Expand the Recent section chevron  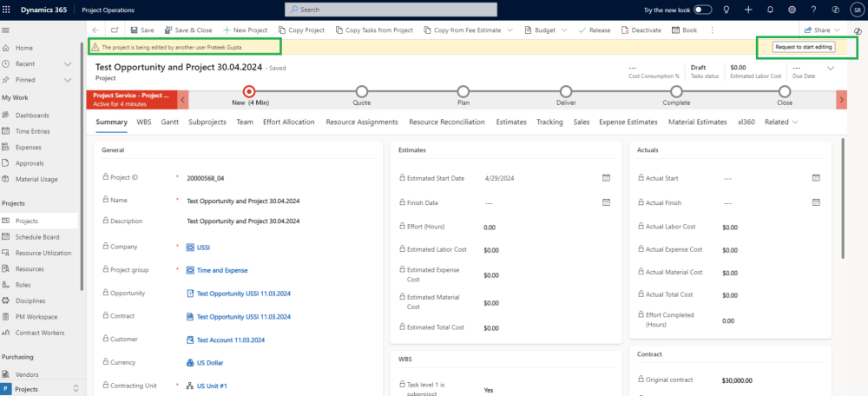pyautogui.click(x=68, y=63)
